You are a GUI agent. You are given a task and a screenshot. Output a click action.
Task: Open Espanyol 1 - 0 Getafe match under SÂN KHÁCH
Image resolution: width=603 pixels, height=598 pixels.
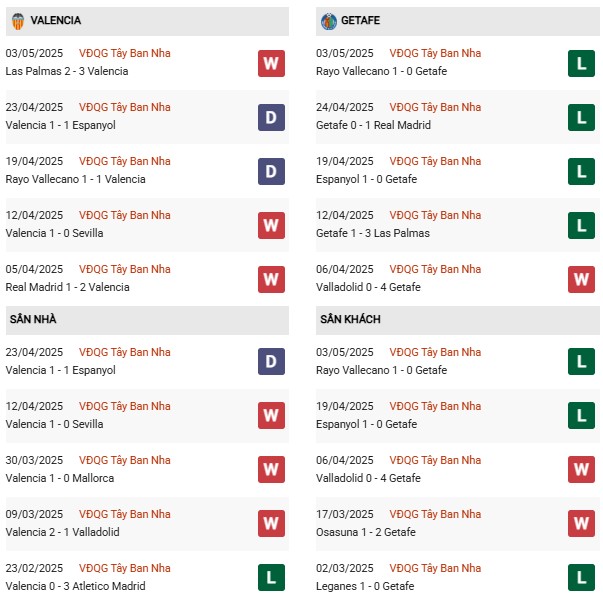coord(366,424)
